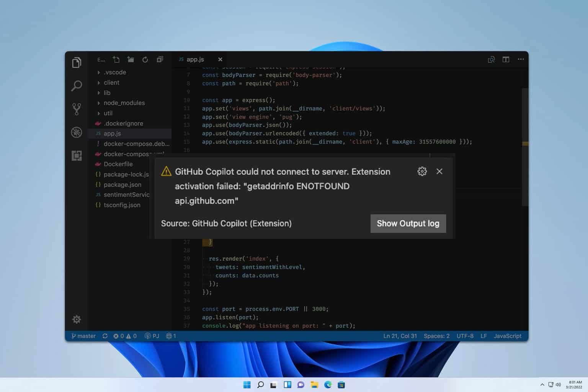Click the PJ broadcast status item
The height and width of the screenshot is (392, 588).
tap(152, 336)
